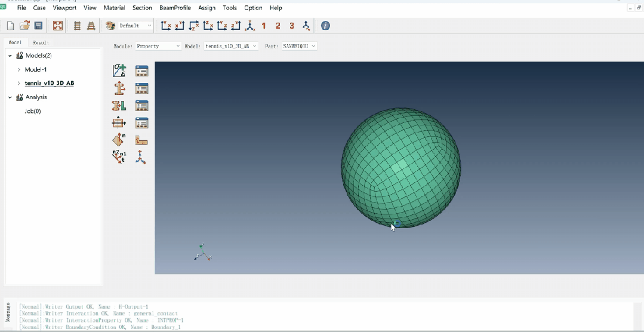Click the second ladder icon with base
644x332 pixels.
point(91,26)
